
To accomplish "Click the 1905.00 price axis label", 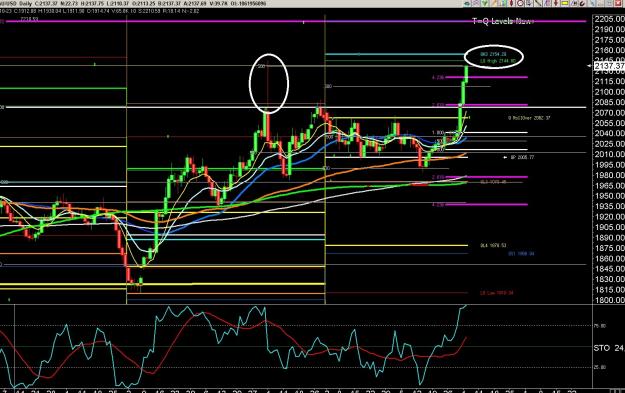I will (x=609, y=227).
